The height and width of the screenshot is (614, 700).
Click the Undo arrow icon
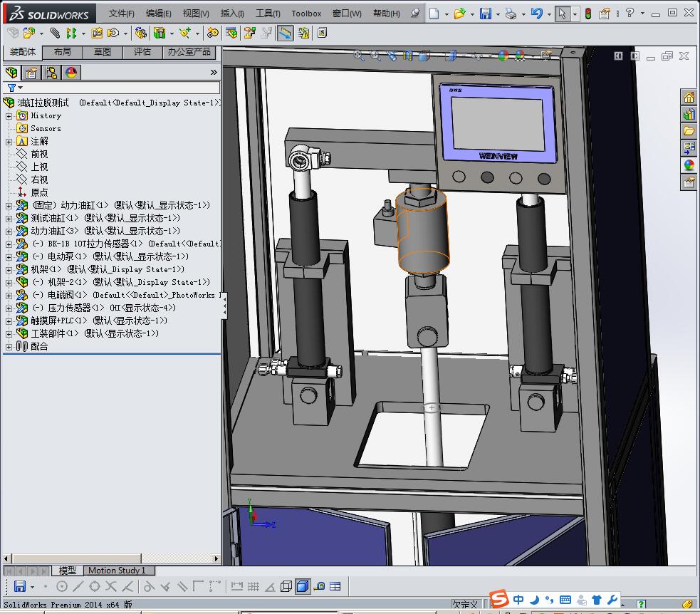coord(536,14)
